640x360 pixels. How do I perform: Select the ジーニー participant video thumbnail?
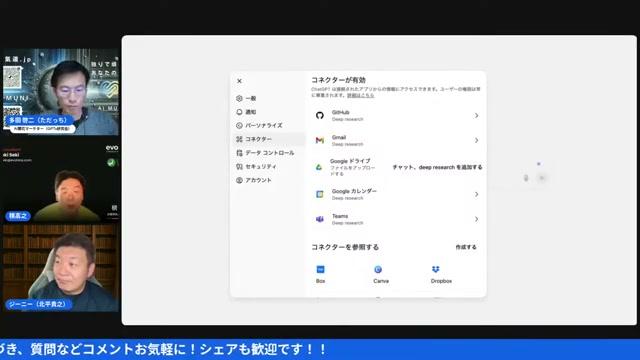coord(61,268)
